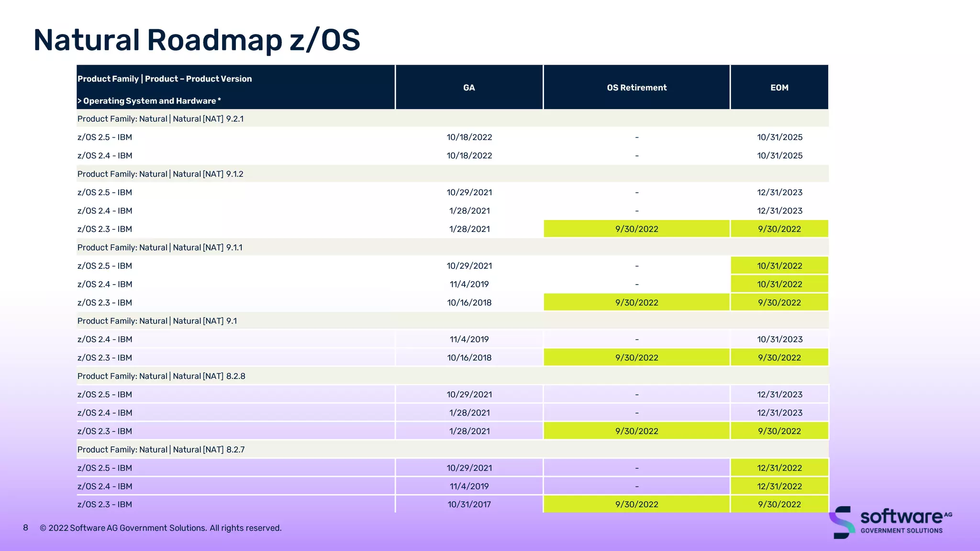Select the Natural [NAT] 9.1.2 group row
980x551 pixels.
point(161,174)
